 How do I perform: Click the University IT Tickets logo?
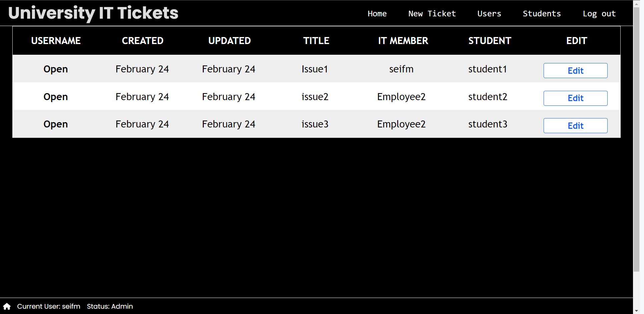(x=93, y=13)
